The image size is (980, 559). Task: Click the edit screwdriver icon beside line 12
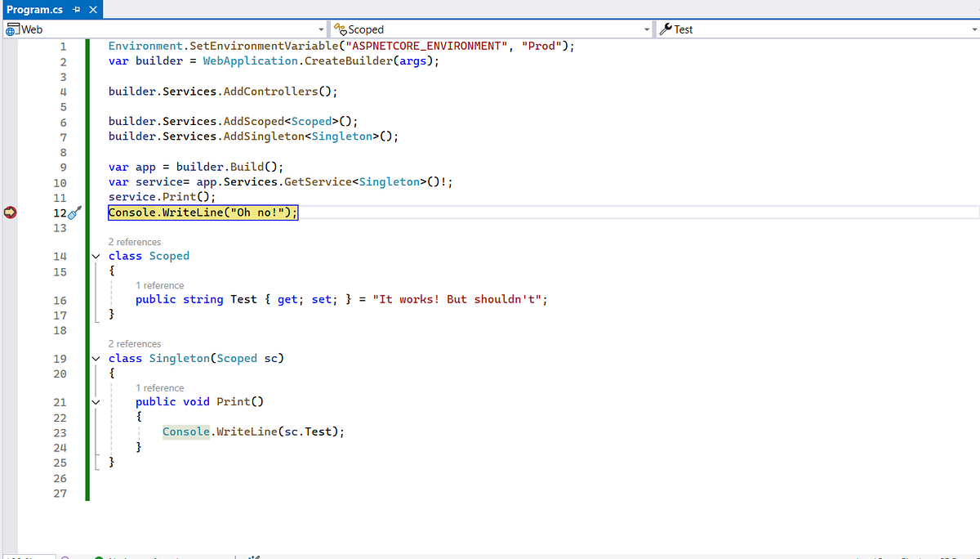[73, 212]
